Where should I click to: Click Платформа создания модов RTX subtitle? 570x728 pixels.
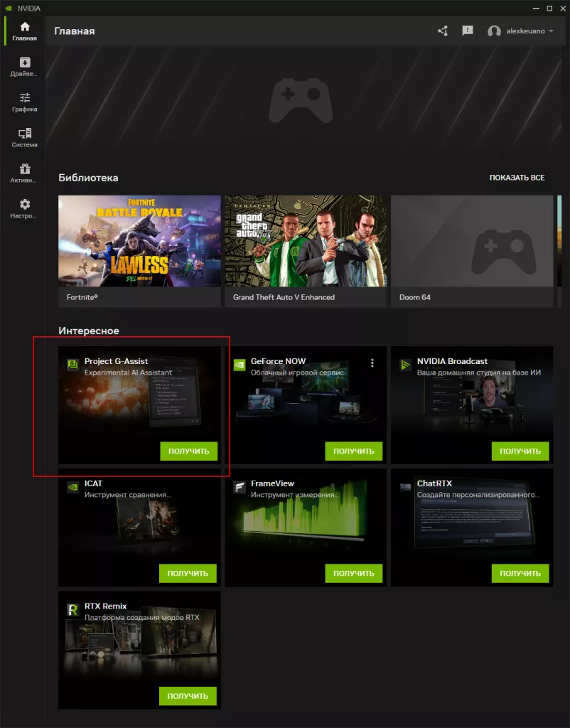tap(141, 618)
